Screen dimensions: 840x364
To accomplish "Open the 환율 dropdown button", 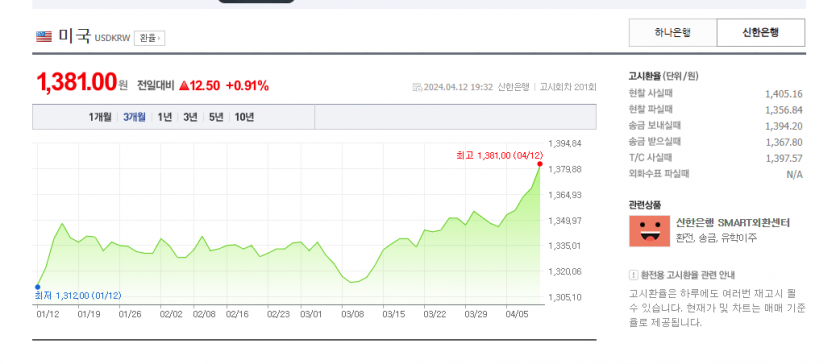I will 149,38.
